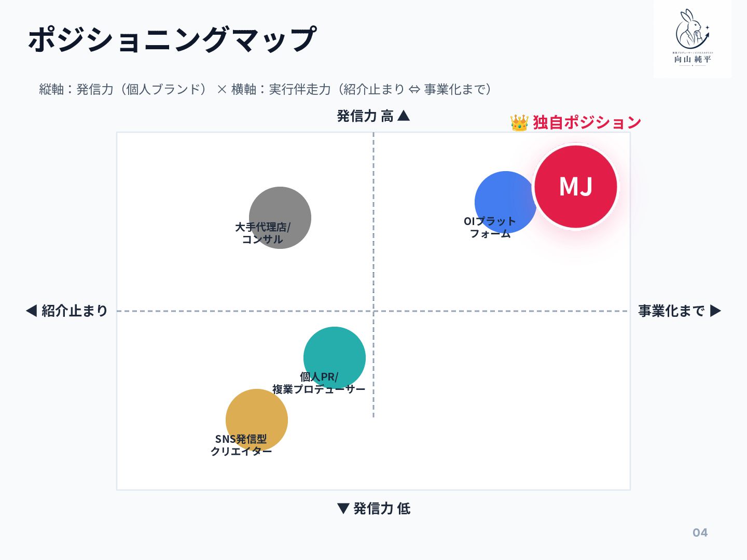This screenshot has width=747, height=560.
Task: Click the 事業化まで right axis label
Action: click(671, 311)
